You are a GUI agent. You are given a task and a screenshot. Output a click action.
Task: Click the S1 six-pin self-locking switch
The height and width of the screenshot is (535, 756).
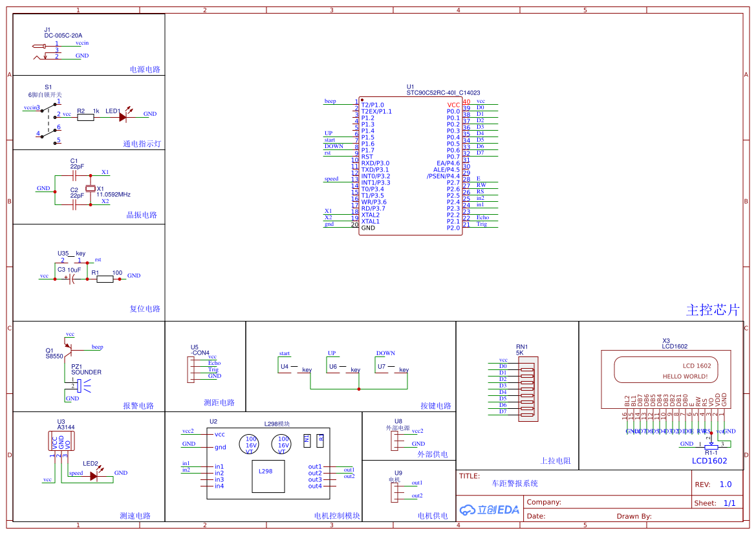tap(49, 120)
